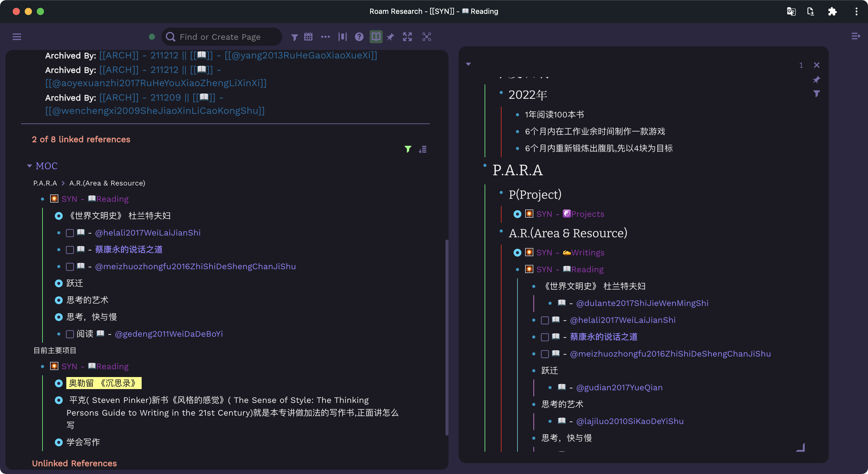This screenshot has height=474, width=868.
Task: Open the calendar date picker icon
Action: coord(308,37)
